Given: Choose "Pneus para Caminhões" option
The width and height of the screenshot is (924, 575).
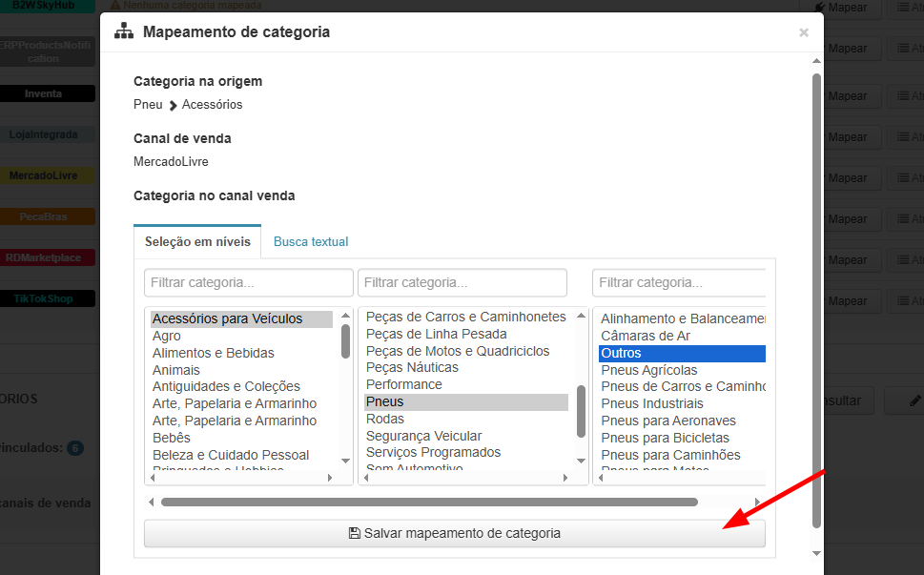Looking at the screenshot, I should tap(671, 455).
